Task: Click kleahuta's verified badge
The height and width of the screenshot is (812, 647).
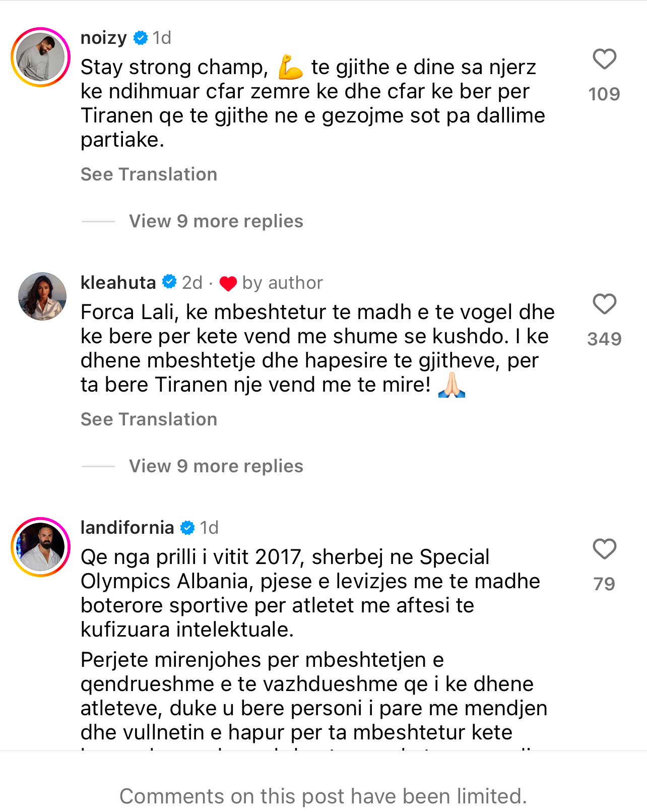Action: tap(169, 282)
